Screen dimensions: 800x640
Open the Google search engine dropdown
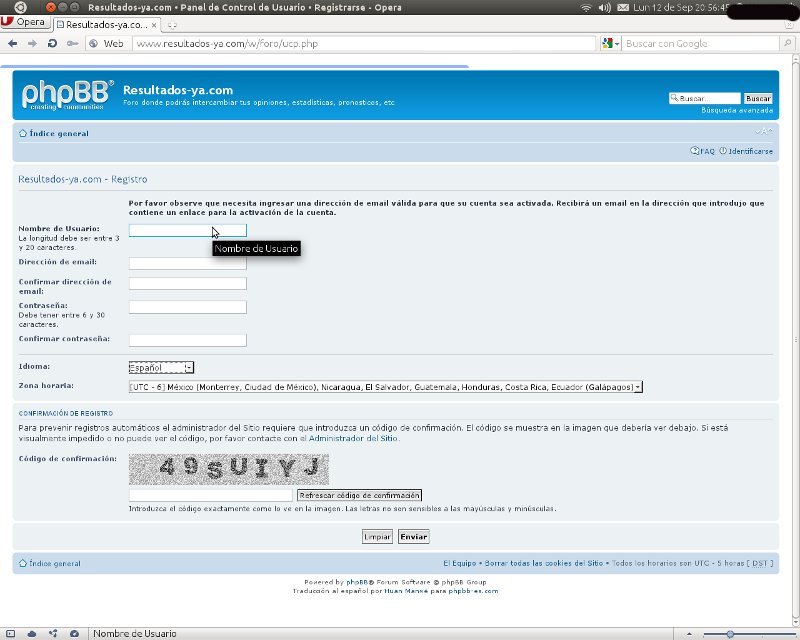tap(611, 43)
